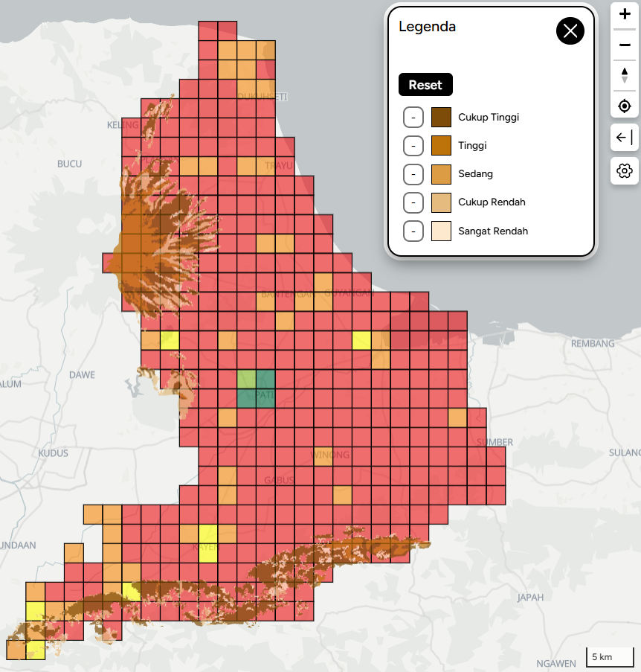Collapse the side panel arrow icon

625,138
